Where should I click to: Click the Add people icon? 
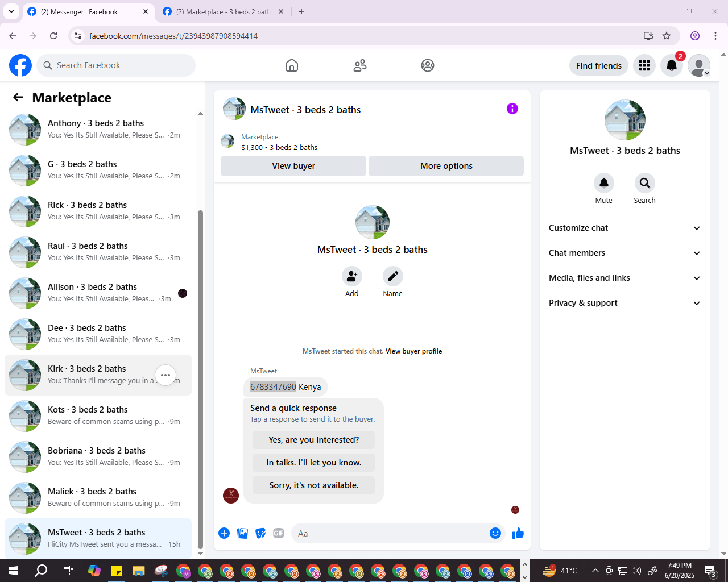[x=352, y=276]
